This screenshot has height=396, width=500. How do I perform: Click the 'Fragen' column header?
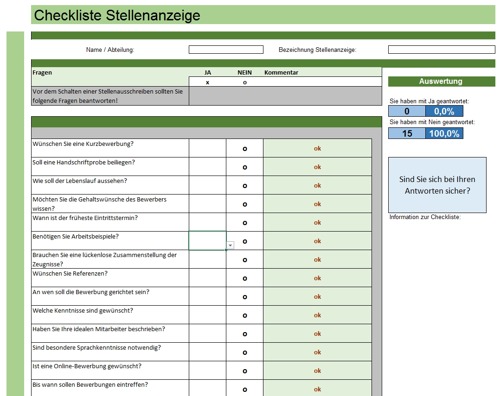(42, 72)
